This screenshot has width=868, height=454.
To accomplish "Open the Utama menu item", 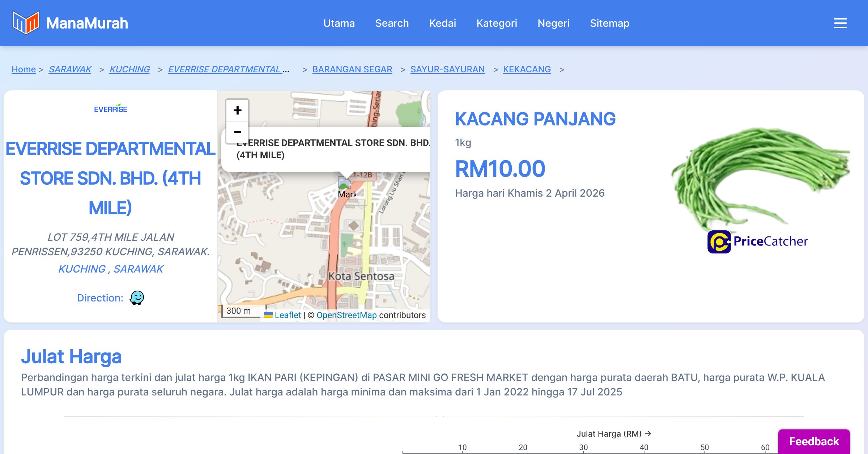I will (339, 23).
